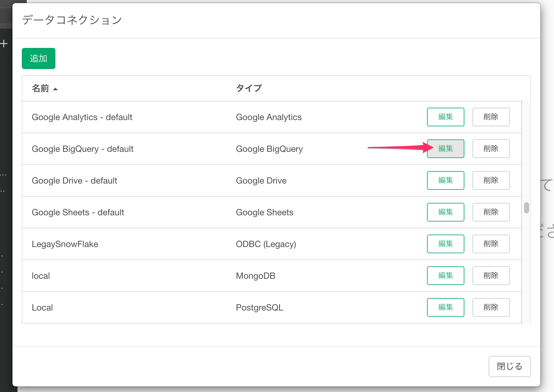Edit the Google BigQuery - default connection

[x=445, y=149]
